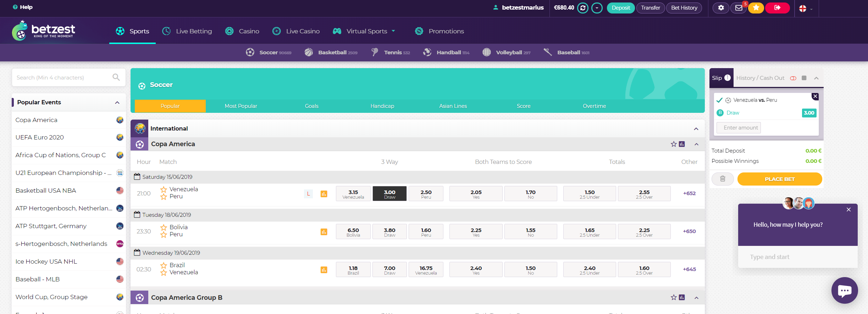Refresh the account balance
The height and width of the screenshot is (314, 868).
coord(582,8)
